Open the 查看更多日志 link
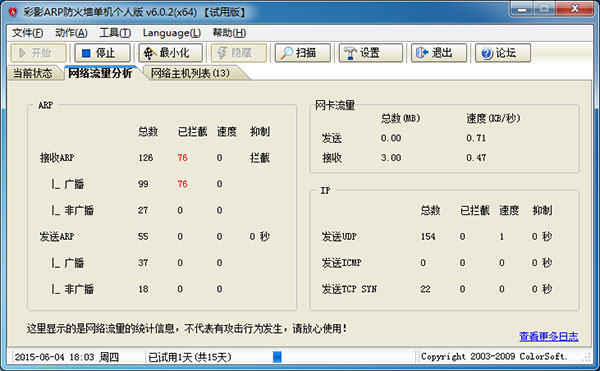 tap(548, 337)
